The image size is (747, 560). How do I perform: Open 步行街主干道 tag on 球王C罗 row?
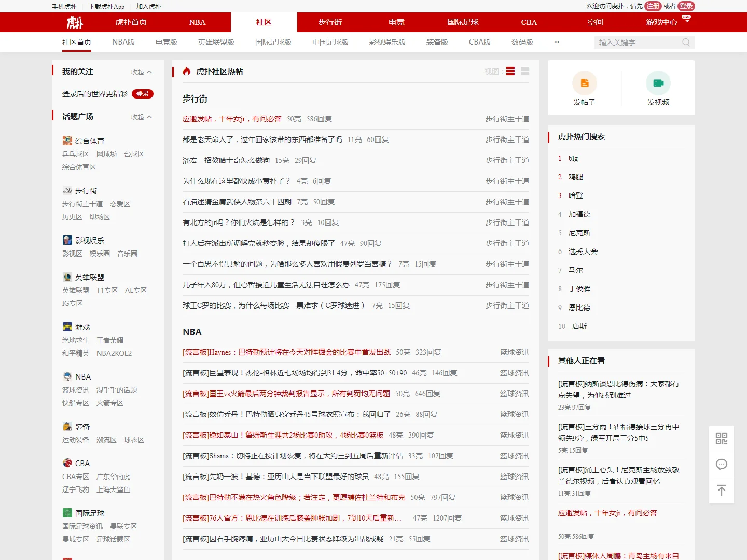coord(507,305)
